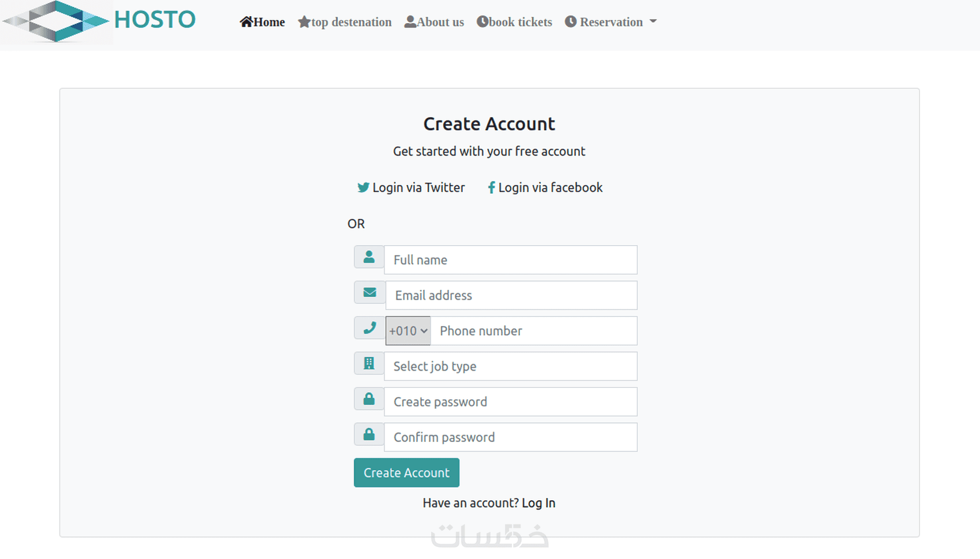The width and height of the screenshot is (980, 559).
Task: Click the envelope icon beside Email address
Action: [x=370, y=293]
